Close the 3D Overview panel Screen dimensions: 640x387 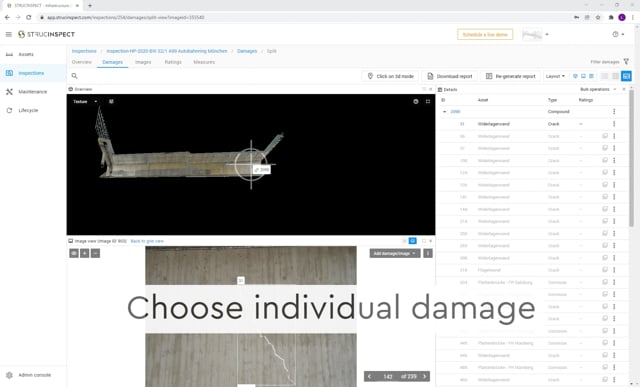pyautogui.click(x=430, y=89)
